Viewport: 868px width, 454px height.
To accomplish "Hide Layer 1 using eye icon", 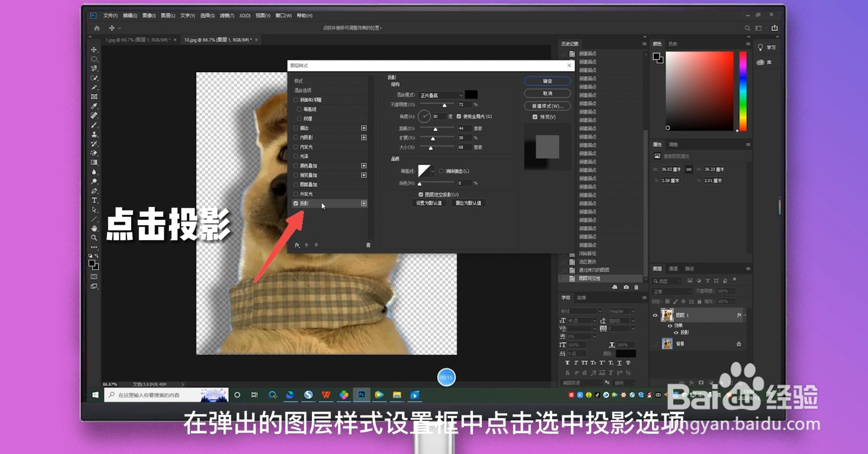I will [655, 315].
